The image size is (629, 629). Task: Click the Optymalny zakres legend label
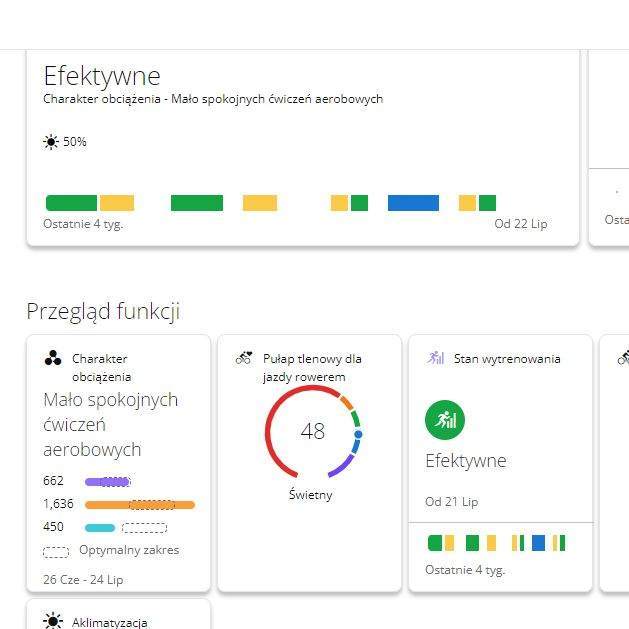click(x=129, y=550)
